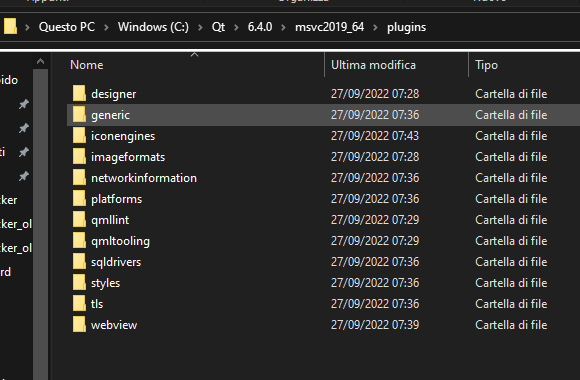Expand chevron after msvc2019_64 breadcrumb

click(x=375, y=27)
